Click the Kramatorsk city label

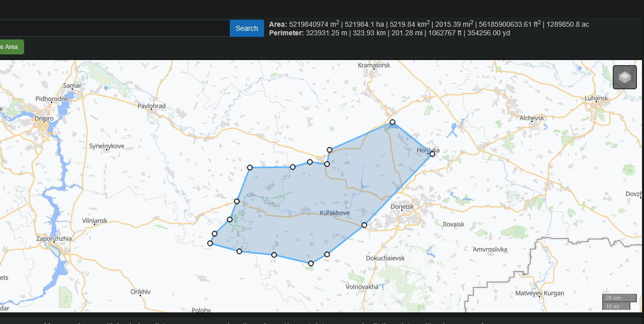(374, 65)
